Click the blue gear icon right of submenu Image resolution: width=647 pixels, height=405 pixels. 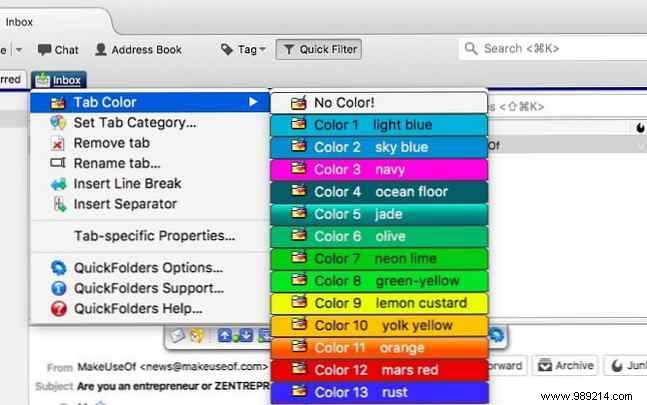(497, 334)
